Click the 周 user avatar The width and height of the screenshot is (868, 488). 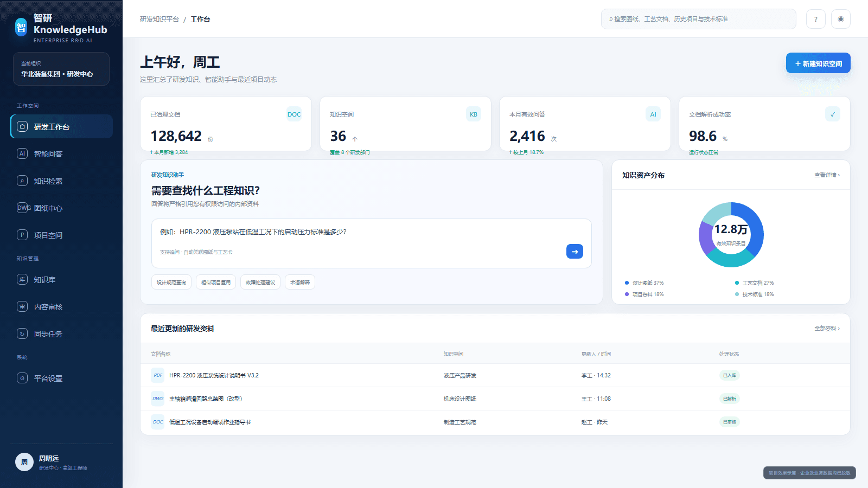pyautogui.click(x=24, y=462)
